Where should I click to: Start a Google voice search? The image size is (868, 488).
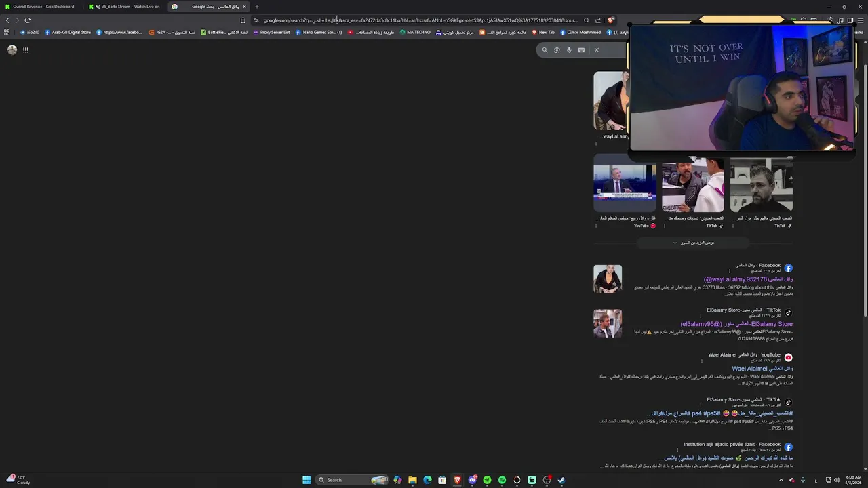[569, 49]
